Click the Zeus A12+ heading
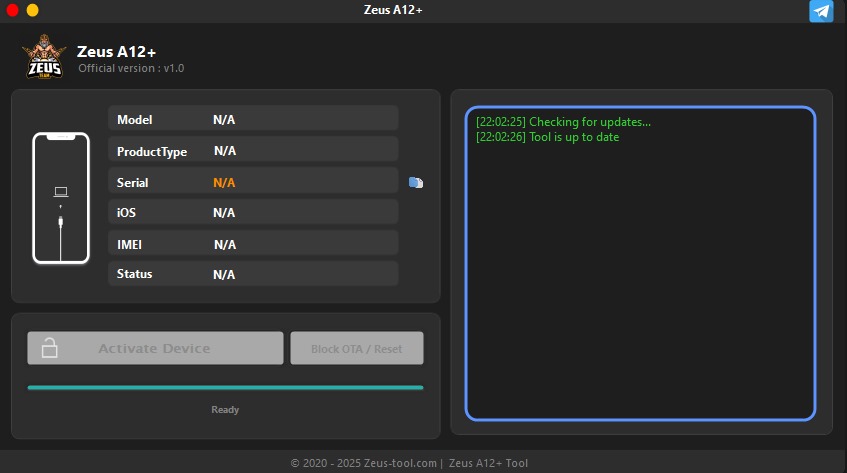 tap(117, 52)
